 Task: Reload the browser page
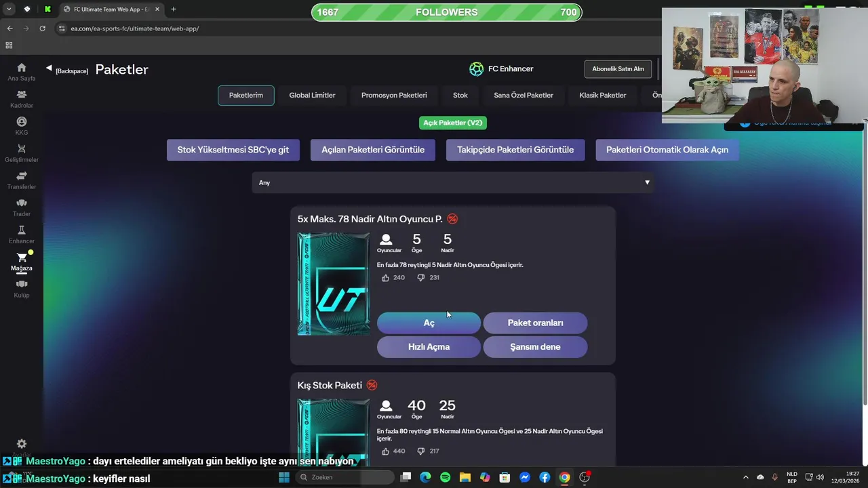coord(42,28)
